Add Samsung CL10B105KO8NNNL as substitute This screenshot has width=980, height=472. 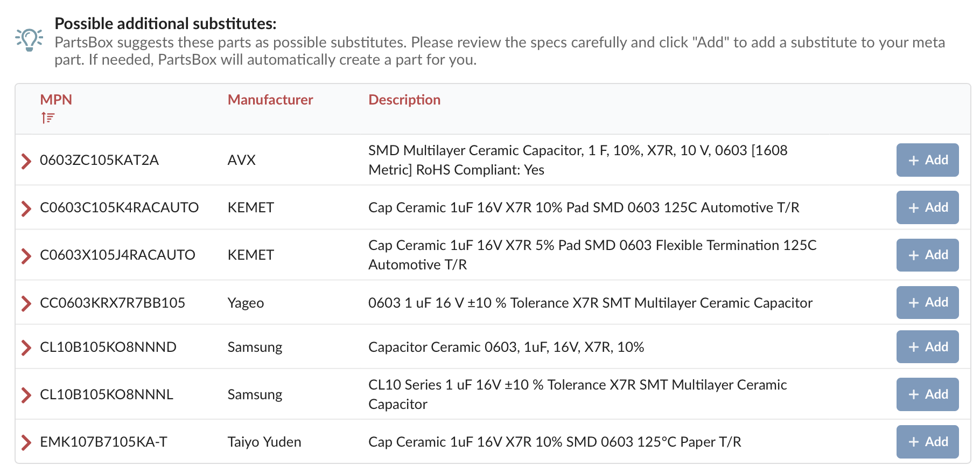coord(927,394)
